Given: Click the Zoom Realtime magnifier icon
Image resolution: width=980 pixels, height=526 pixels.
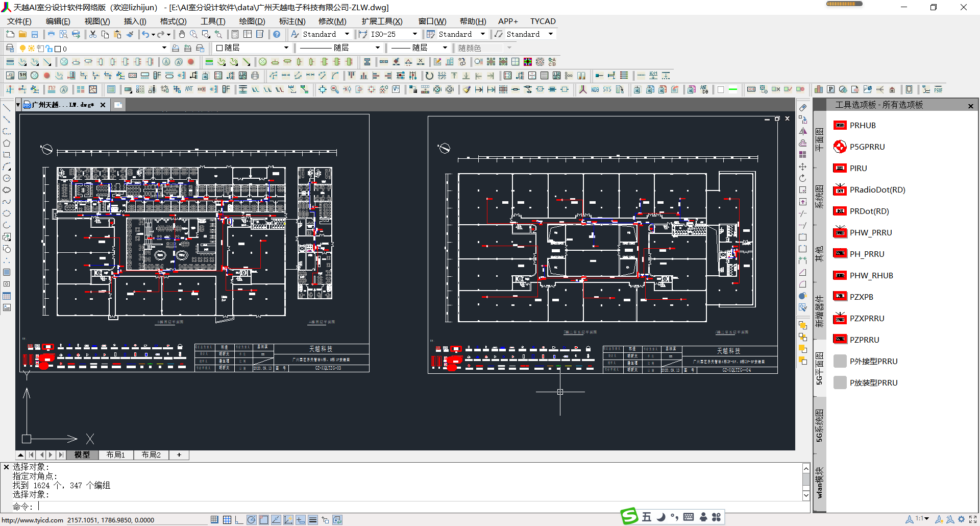Looking at the screenshot, I should pos(194,34).
